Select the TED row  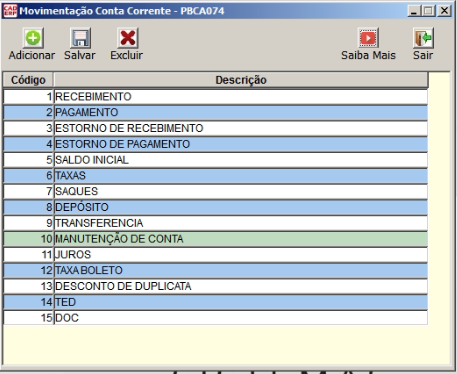tap(215, 302)
